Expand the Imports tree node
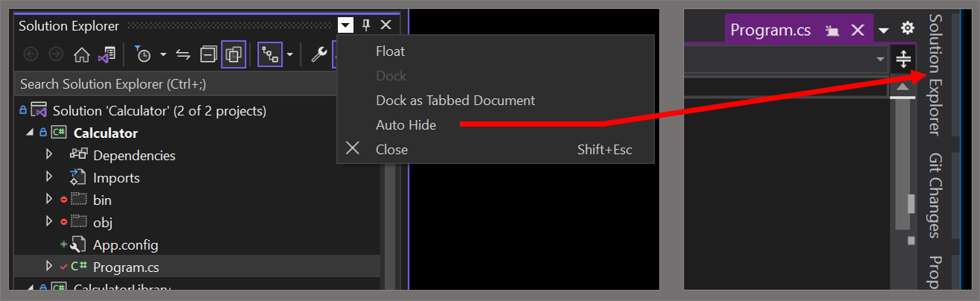Image resolution: width=980 pixels, height=301 pixels. tap(49, 177)
